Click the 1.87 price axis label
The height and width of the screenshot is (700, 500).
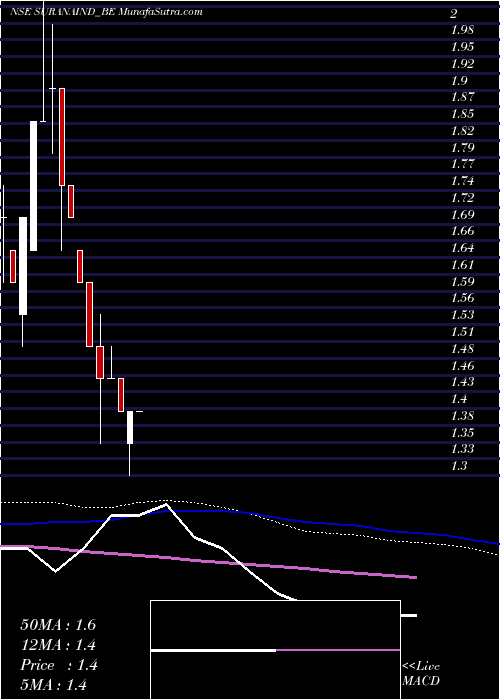click(462, 97)
